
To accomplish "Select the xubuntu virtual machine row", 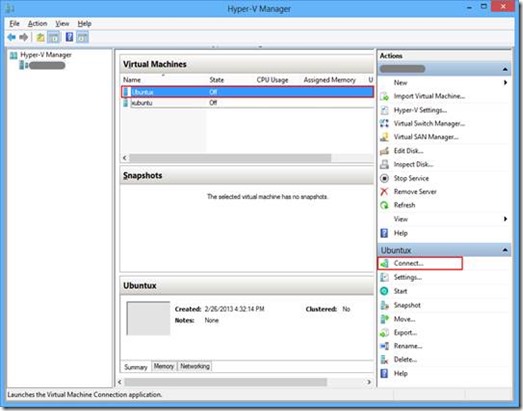I will click(x=247, y=103).
